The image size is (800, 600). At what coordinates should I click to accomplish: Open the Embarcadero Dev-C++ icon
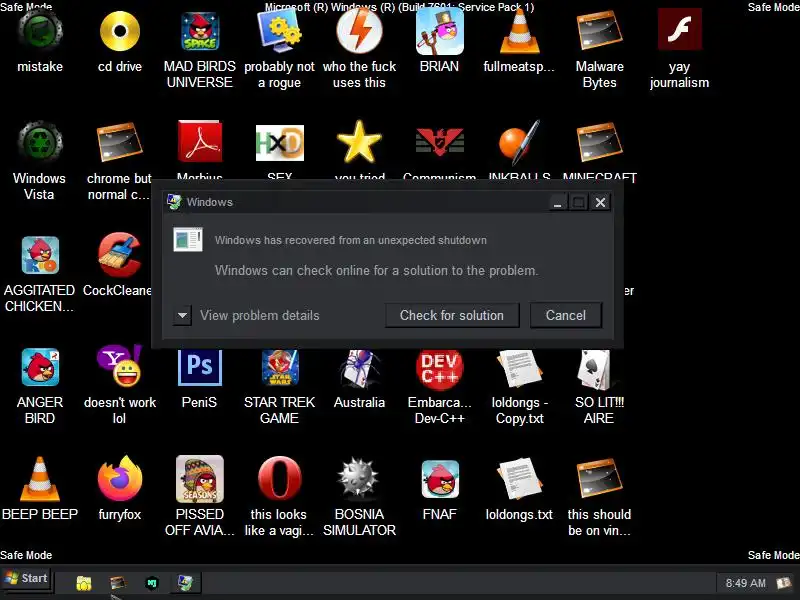(x=440, y=368)
